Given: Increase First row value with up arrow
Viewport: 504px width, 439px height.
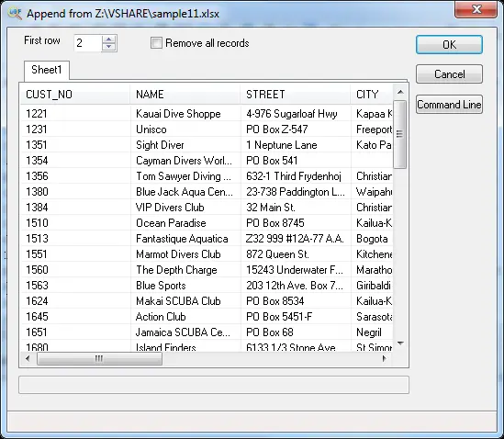Looking at the screenshot, I should pos(108,39).
